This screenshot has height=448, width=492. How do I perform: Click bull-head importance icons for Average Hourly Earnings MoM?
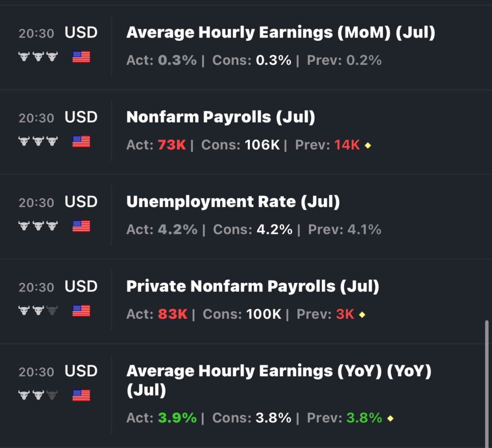[38, 57]
